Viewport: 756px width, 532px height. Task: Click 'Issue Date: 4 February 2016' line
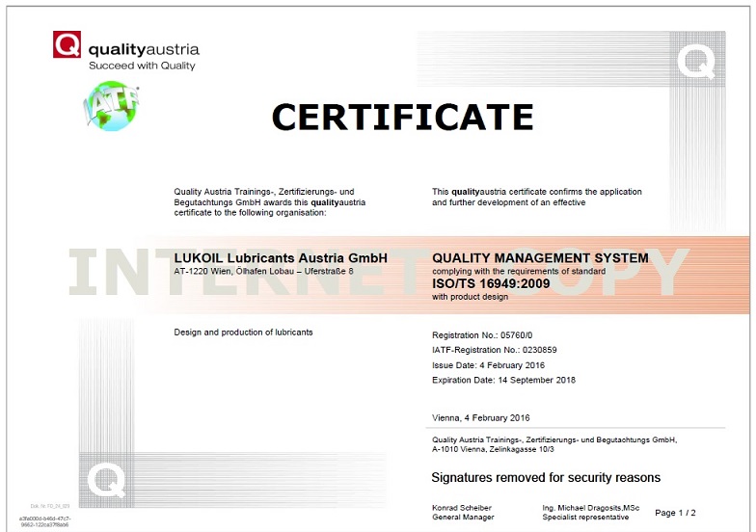(488, 365)
